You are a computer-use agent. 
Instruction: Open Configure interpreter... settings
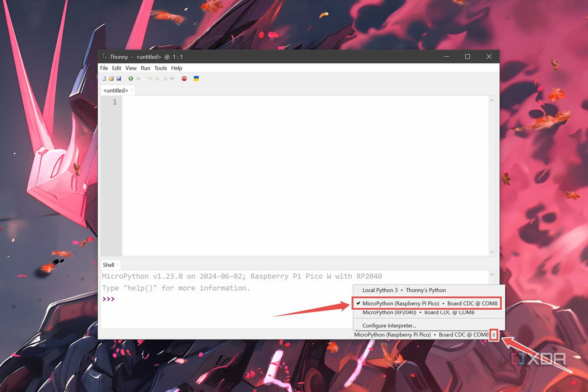point(389,325)
